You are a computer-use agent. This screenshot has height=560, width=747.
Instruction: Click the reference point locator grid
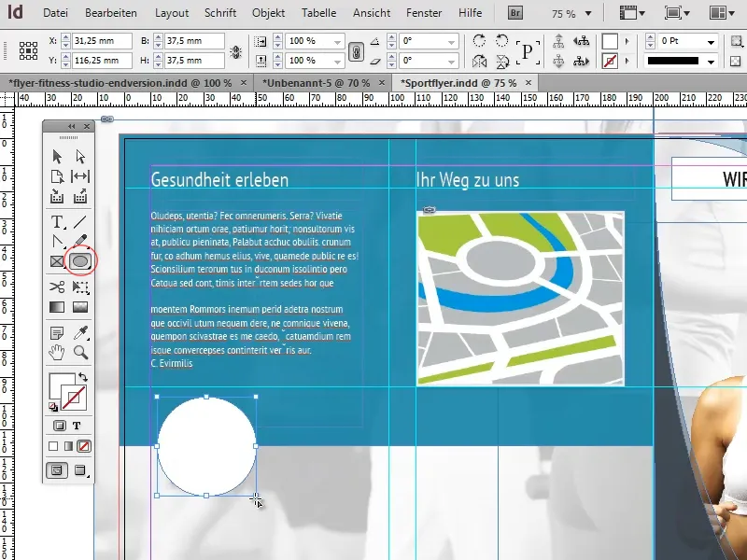click(x=29, y=50)
